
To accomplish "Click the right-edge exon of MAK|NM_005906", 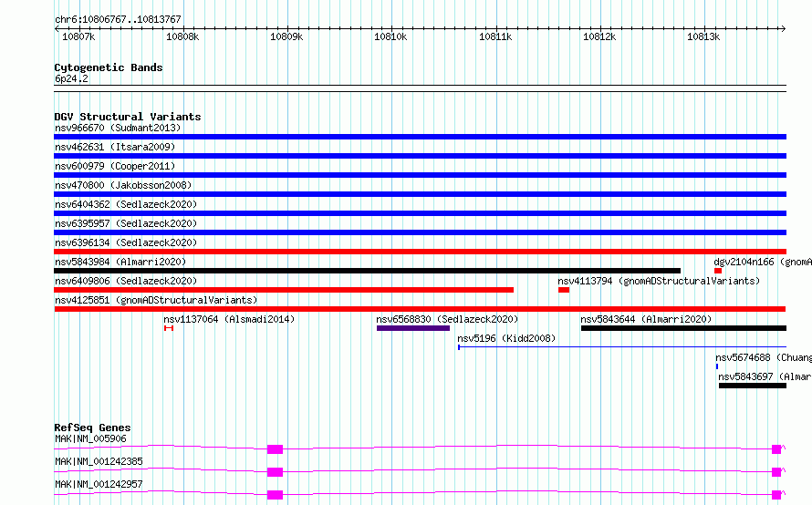I will [776, 449].
